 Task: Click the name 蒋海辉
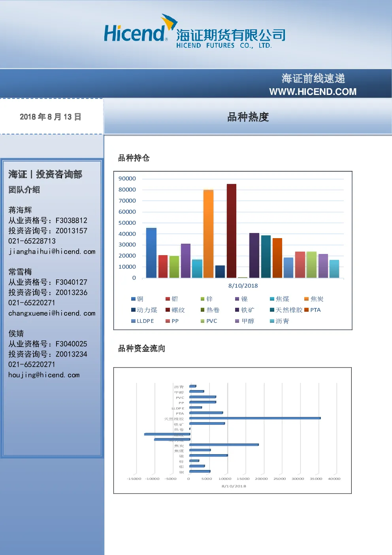coord(20,210)
